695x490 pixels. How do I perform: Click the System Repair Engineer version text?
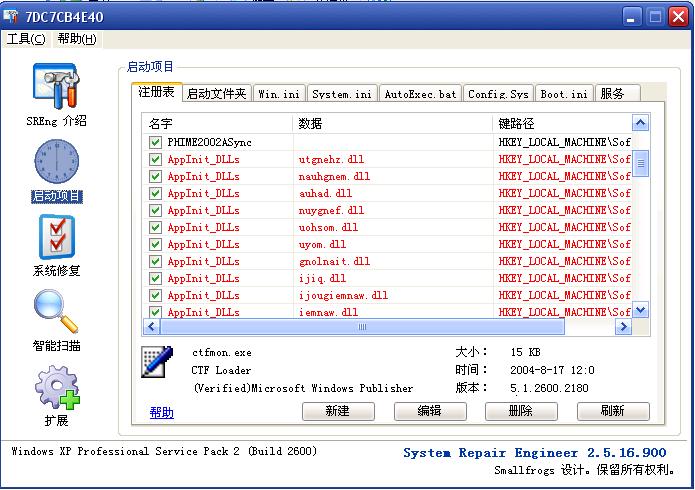[x=535, y=453]
